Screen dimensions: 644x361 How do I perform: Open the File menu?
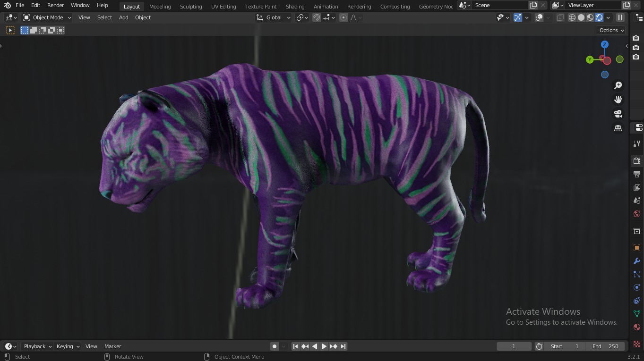(x=20, y=5)
